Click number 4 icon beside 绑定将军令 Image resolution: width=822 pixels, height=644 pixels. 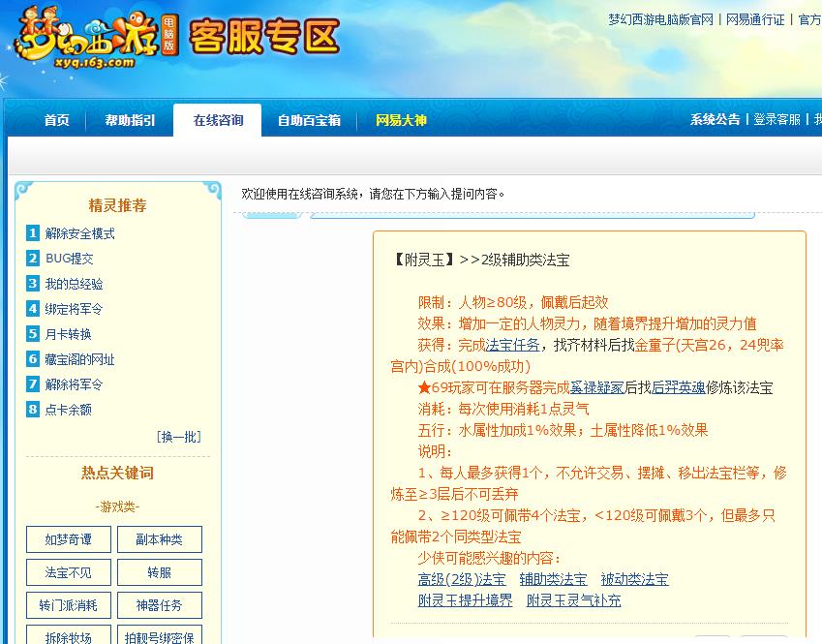33,308
